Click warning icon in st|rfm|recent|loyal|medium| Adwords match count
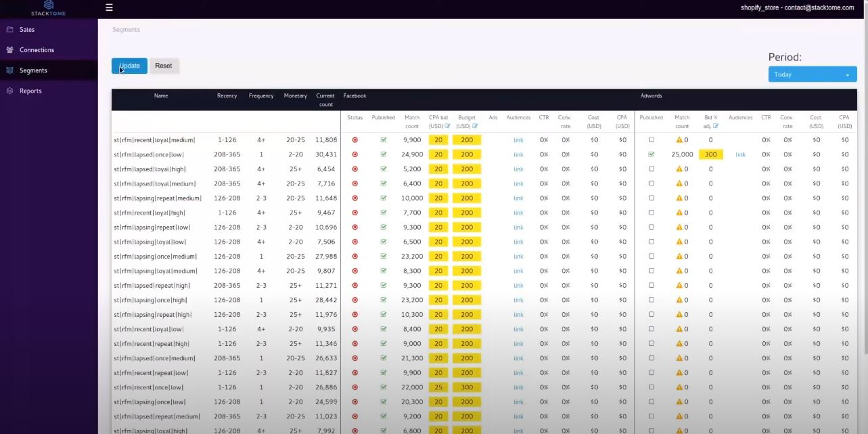The width and height of the screenshot is (868, 434). 679,140
